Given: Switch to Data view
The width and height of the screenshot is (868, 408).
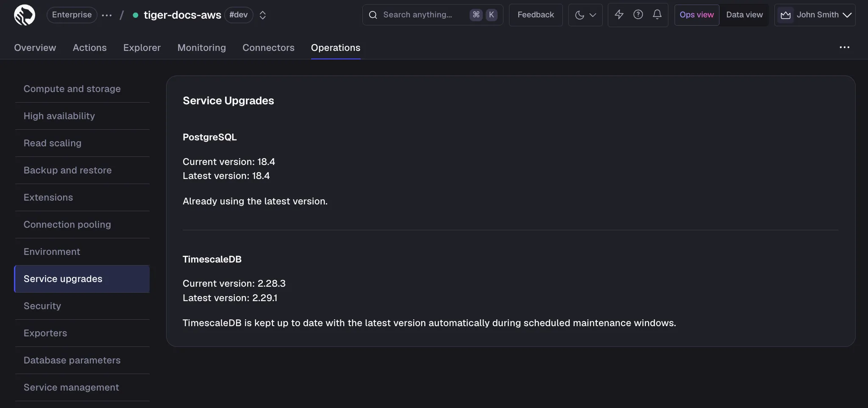Looking at the screenshot, I should (x=744, y=15).
